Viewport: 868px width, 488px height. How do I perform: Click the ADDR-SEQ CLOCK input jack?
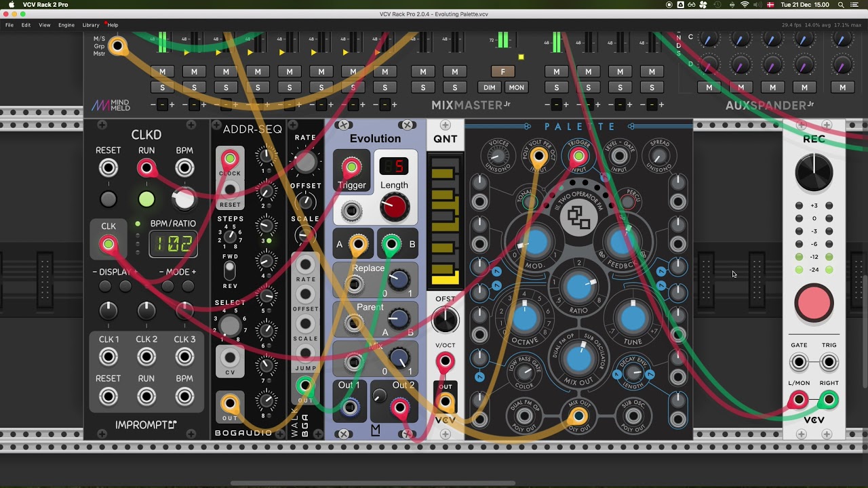click(230, 159)
